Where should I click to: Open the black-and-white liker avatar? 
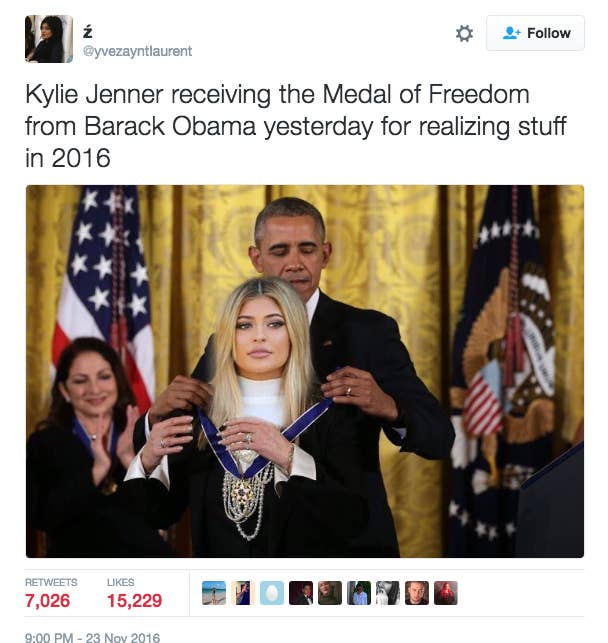(x=388, y=593)
